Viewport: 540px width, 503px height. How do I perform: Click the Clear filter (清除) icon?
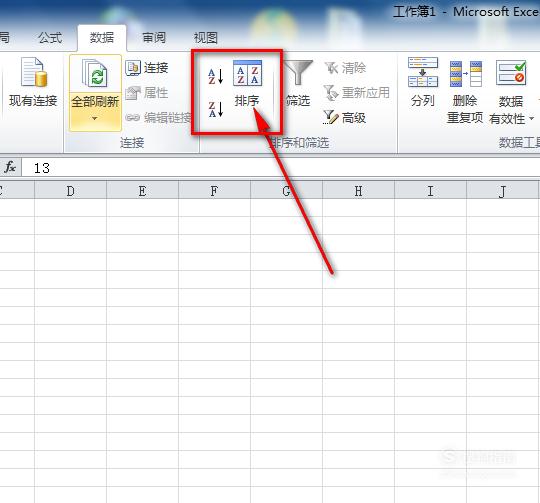(332, 67)
